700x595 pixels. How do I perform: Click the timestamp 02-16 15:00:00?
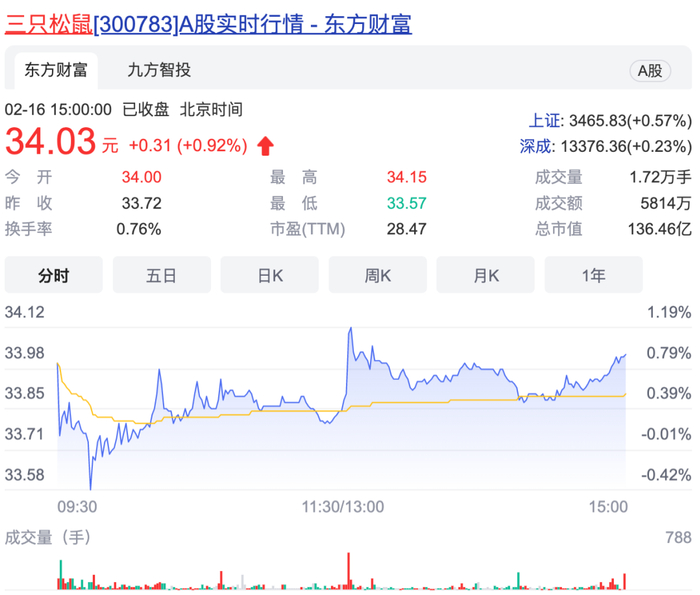(x=58, y=110)
